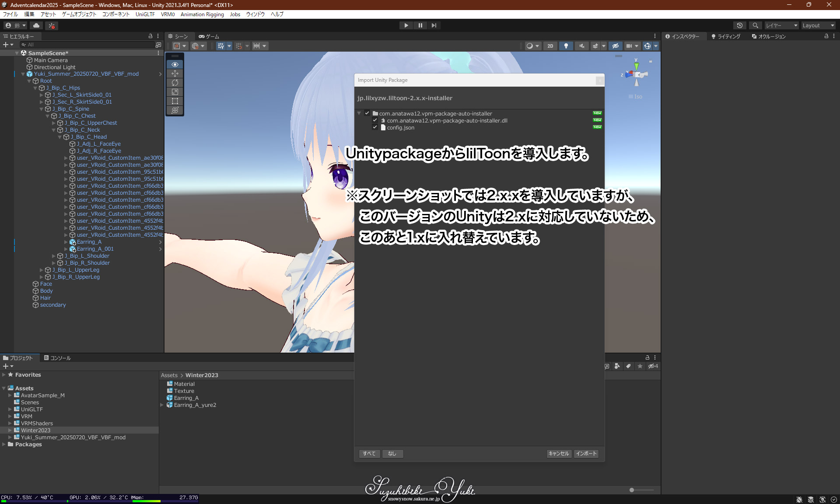This screenshot has width=840, height=504.
Task: Toggle 2D view mode in the scene
Action: 550,46
